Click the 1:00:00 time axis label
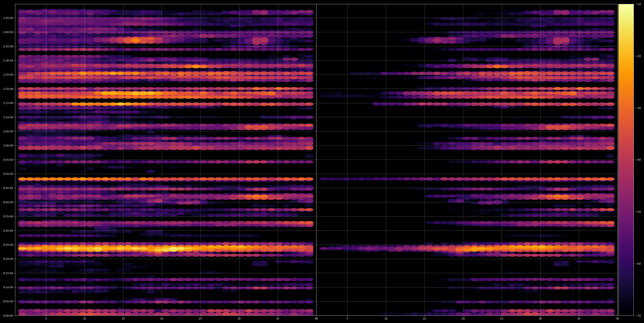Image resolution: width=644 pixels, height=323 pixels. tap(8, 145)
